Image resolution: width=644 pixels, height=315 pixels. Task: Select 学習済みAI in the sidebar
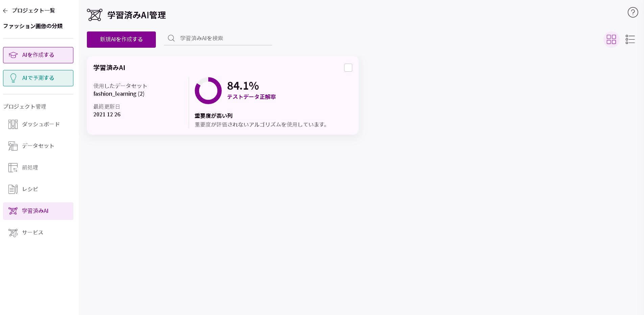point(38,211)
